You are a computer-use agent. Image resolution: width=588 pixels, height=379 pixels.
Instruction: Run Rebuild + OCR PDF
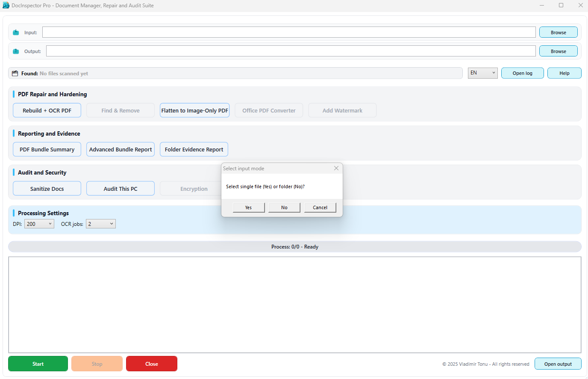pos(47,110)
